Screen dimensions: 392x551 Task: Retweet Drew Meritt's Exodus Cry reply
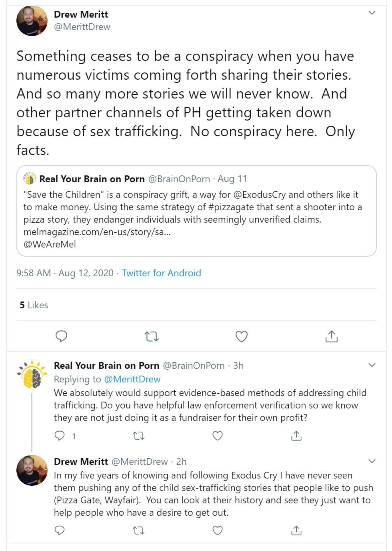138,531
